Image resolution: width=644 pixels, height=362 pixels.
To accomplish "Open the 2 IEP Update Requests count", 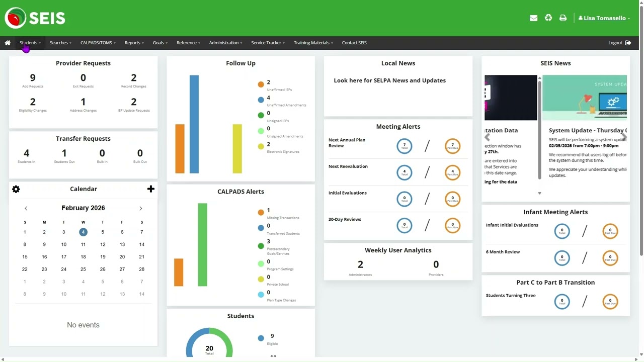I will pos(133,102).
